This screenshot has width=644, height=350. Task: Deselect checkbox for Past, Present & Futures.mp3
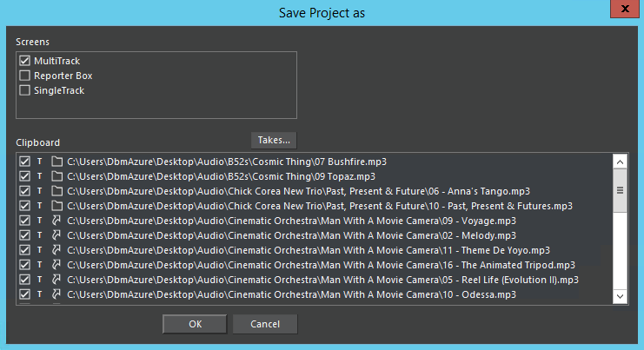pos(24,206)
